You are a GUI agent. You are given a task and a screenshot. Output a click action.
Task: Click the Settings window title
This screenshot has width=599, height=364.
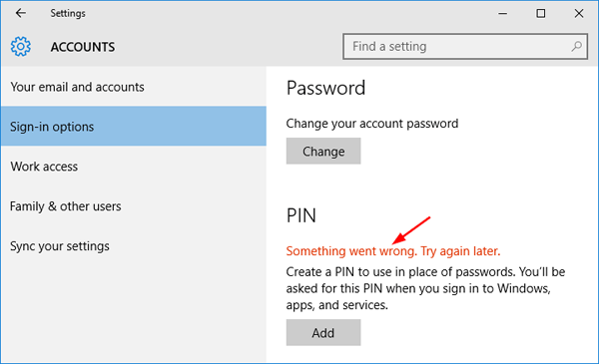pos(68,13)
